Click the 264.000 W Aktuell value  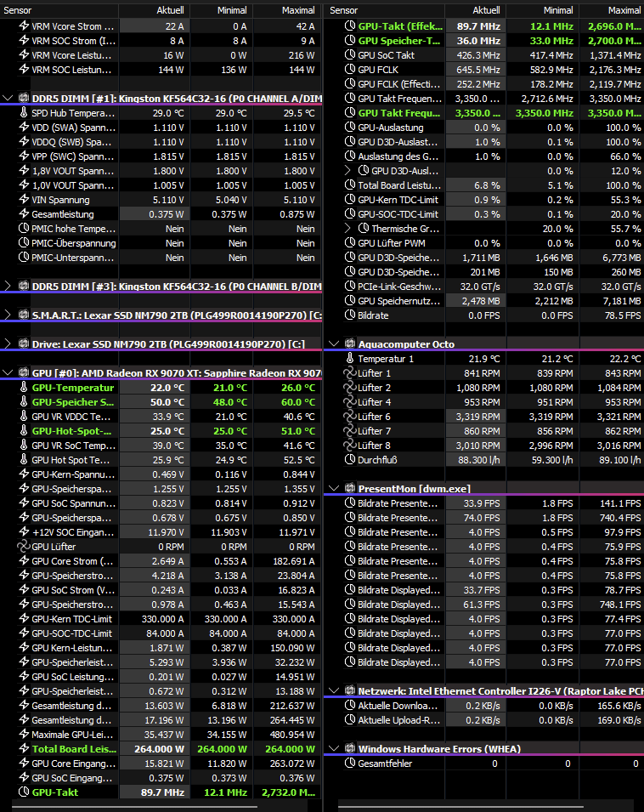[160, 749]
